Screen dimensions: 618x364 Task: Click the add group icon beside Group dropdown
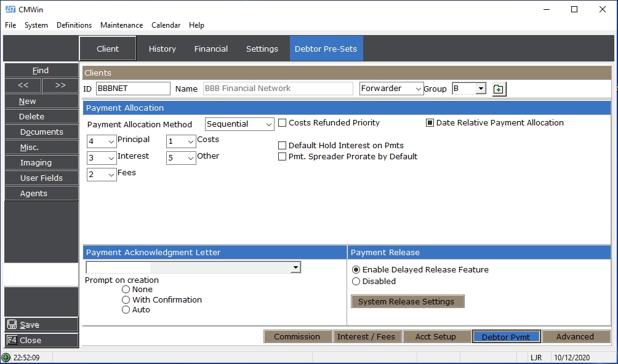click(499, 89)
